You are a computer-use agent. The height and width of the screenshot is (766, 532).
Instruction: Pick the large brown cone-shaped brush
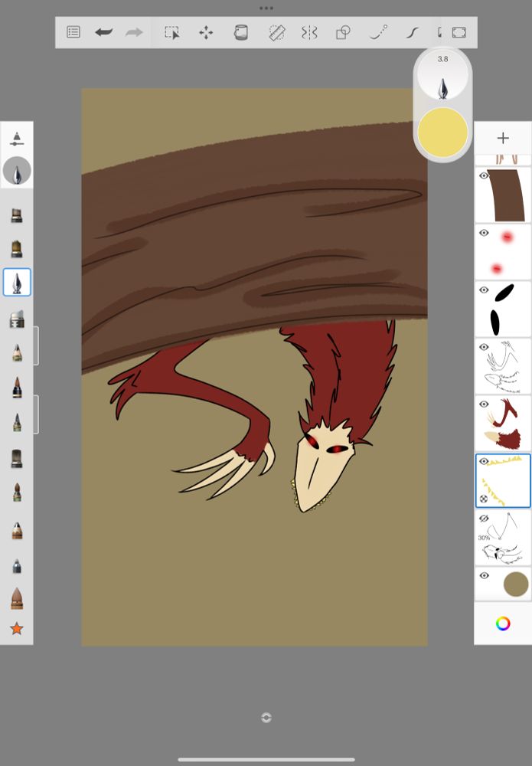tap(17, 598)
